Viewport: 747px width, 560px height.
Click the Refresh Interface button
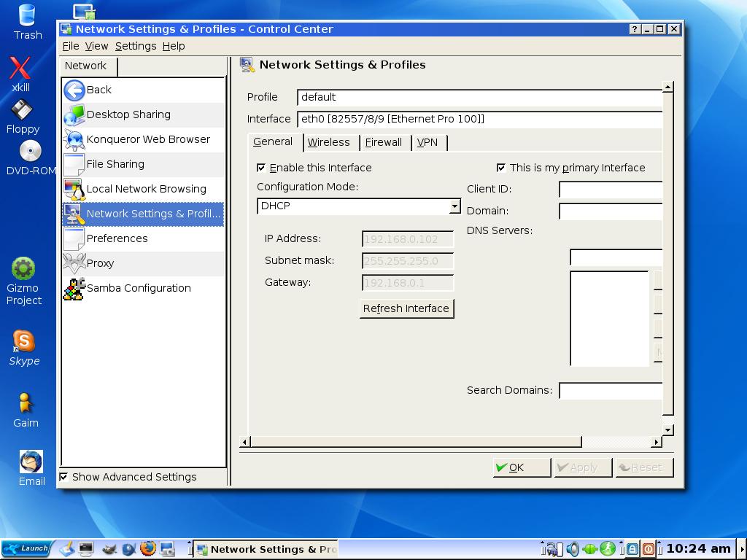point(406,308)
